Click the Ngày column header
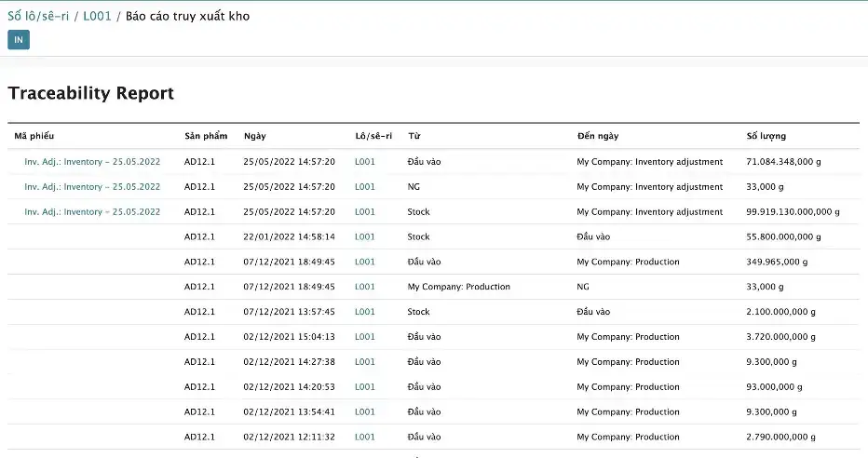 coord(254,136)
